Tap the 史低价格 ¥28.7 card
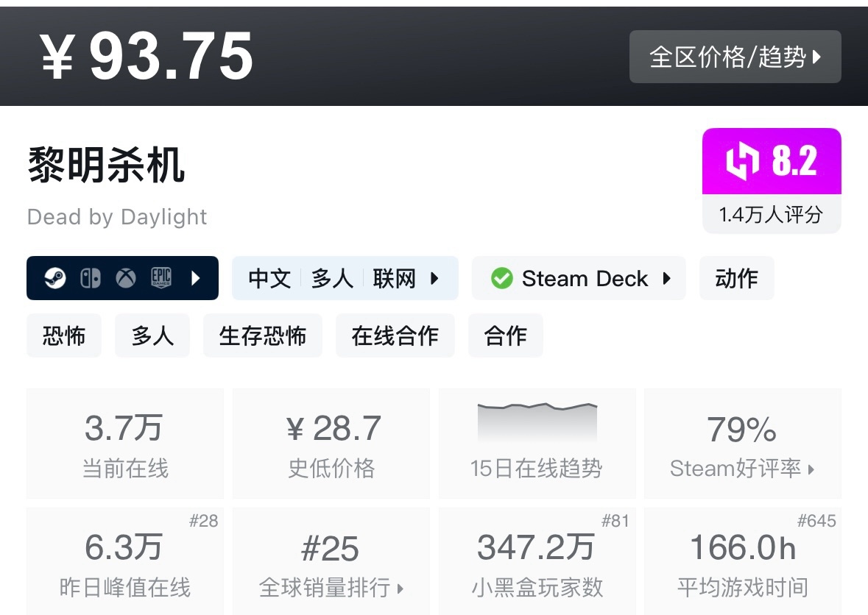This screenshot has height=615, width=868. [331, 444]
